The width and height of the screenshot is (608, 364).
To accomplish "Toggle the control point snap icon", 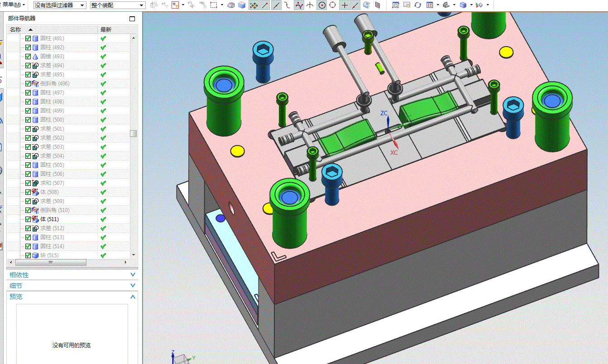I will [x=299, y=5].
